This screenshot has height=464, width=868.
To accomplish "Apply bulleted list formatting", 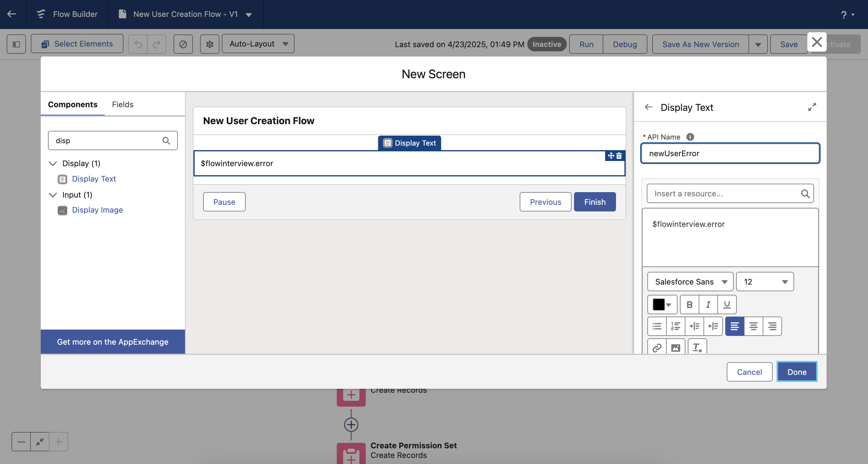I will [657, 326].
